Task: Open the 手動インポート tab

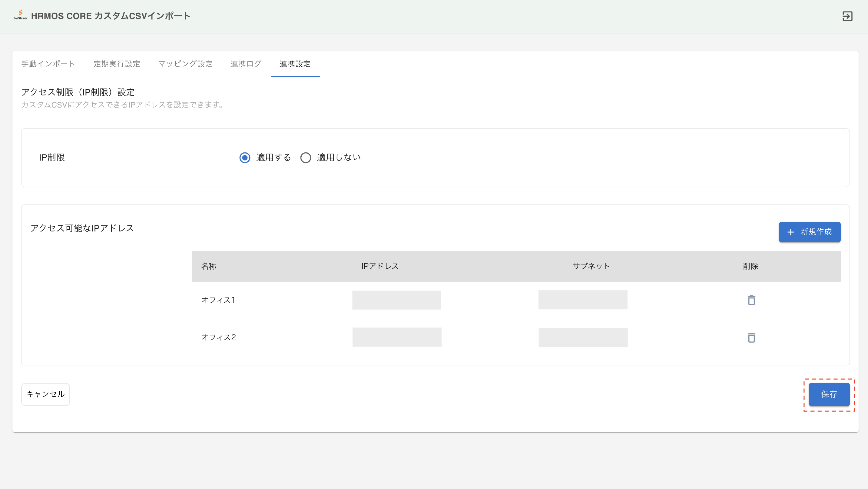Action: tap(48, 64)
